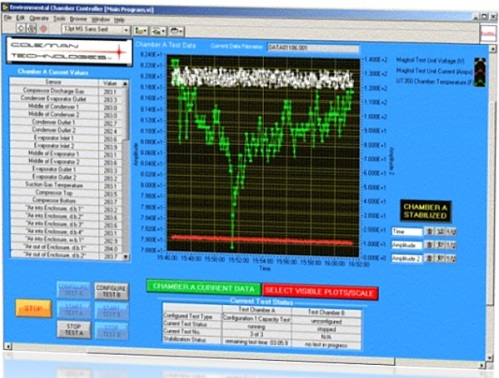Image resolution: width=499 pixels, height=378 pixels.
Task: Select the Suction Gas Temperature row
Action: (67, 185)
